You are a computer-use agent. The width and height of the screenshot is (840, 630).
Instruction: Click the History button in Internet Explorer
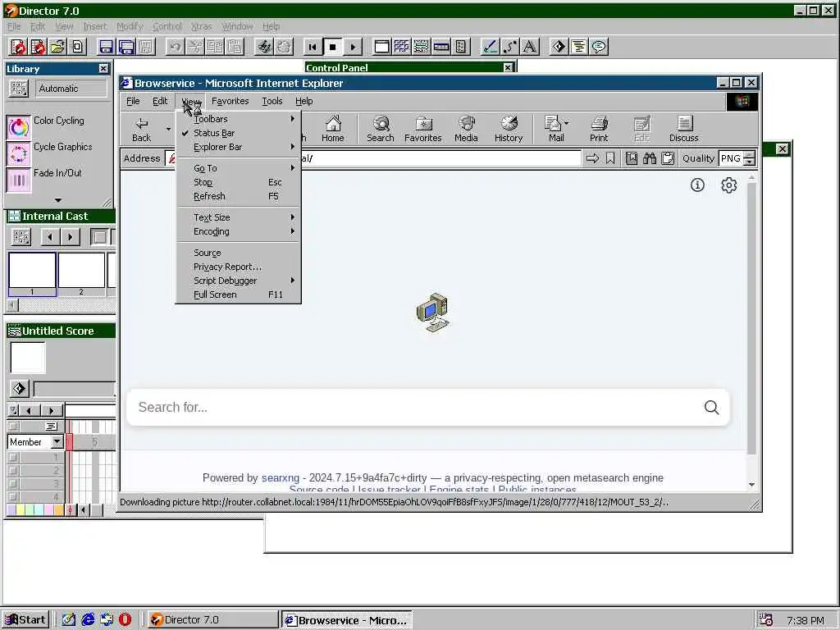509,129
